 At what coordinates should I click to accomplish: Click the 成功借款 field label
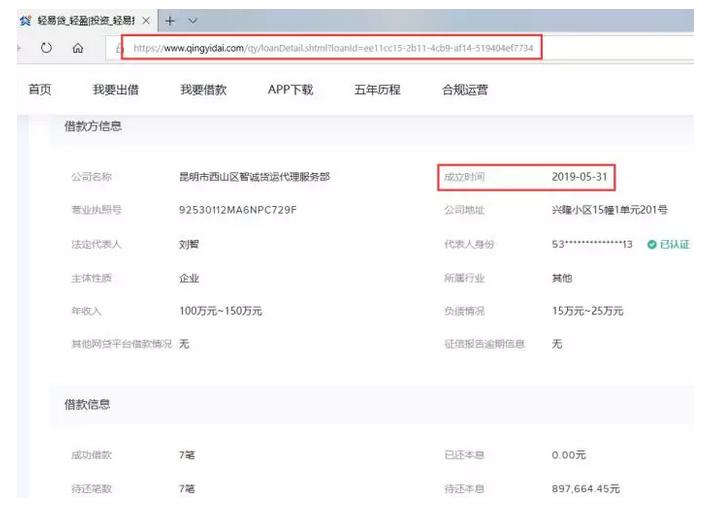point(91,455)
